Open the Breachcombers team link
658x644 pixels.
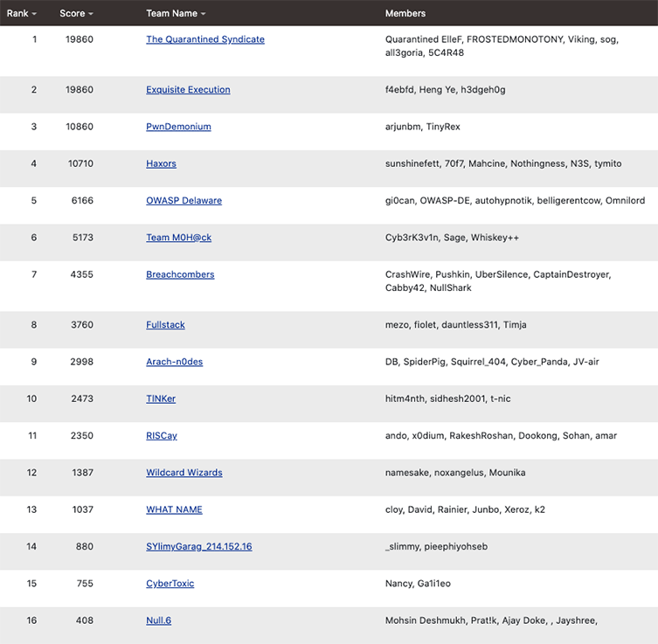pyautogui.click(x=180, y=274)
